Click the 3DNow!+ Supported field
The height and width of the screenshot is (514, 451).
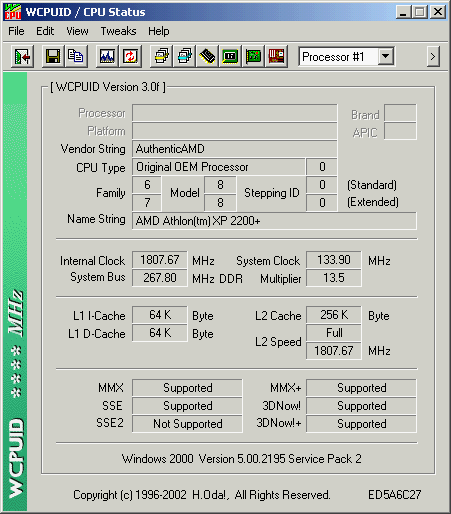[361, 424]
